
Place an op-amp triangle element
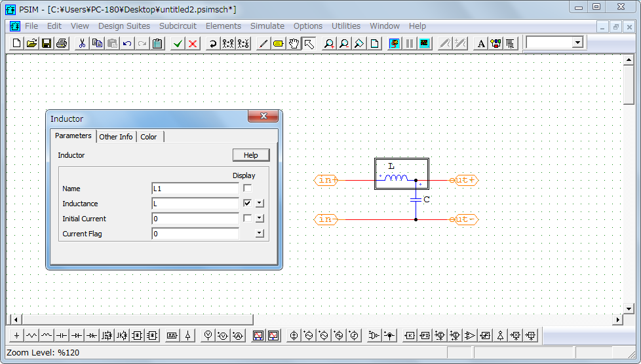(470, 336)
